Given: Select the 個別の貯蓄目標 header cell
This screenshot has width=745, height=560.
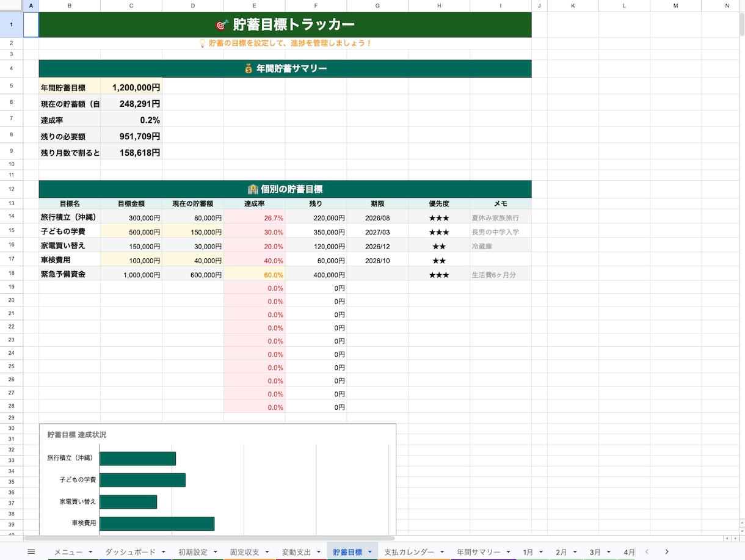Looking at the screenshot, I should (285, 189).
